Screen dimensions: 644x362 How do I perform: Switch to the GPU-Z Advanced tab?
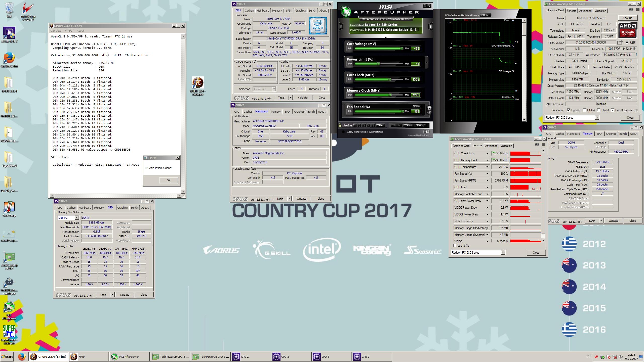click(585, 11)
